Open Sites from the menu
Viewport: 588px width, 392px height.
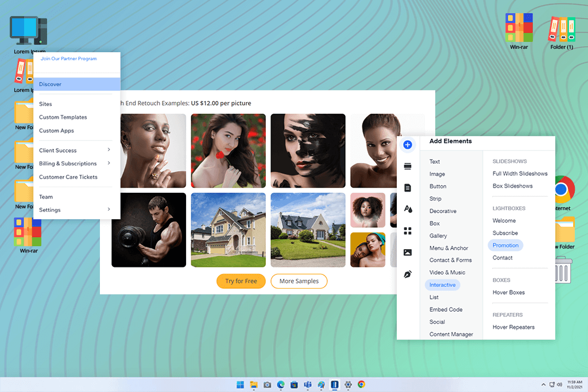(45, 104)
